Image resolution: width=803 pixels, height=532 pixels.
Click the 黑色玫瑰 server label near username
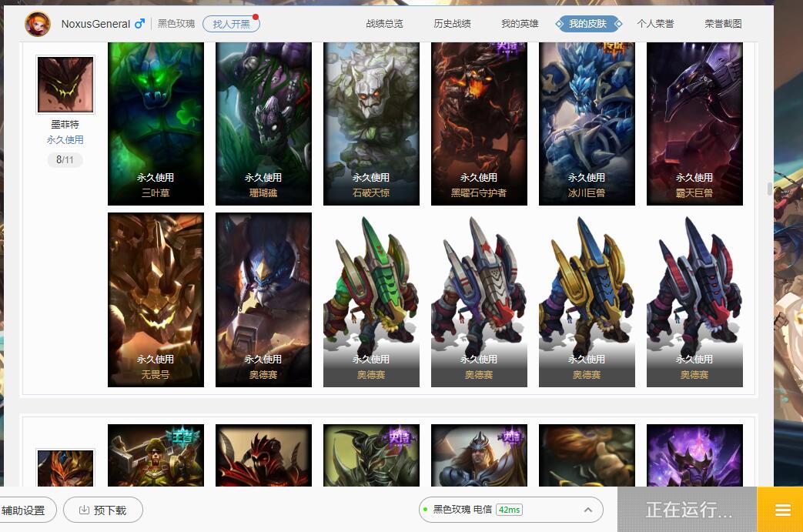click(x=176, y=24)
